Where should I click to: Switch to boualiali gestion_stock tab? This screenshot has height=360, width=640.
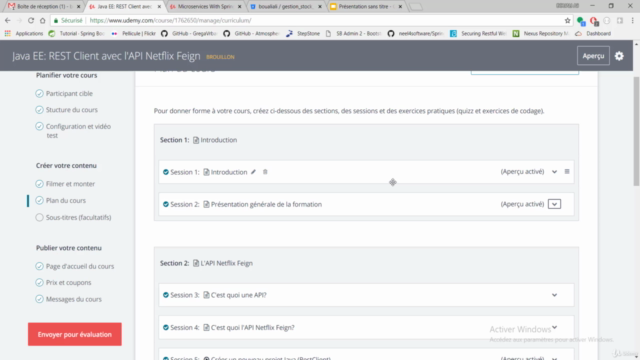[286, 7]
